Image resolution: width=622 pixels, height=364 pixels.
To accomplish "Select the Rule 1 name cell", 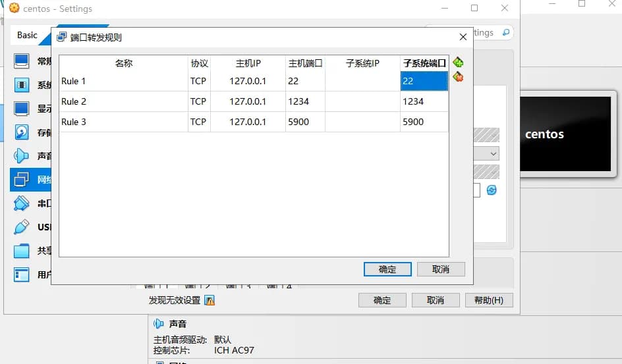I will (x=124, y=81).
